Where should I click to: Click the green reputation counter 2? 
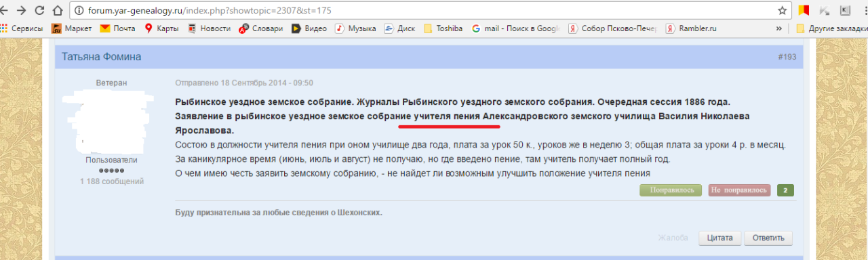785,190
